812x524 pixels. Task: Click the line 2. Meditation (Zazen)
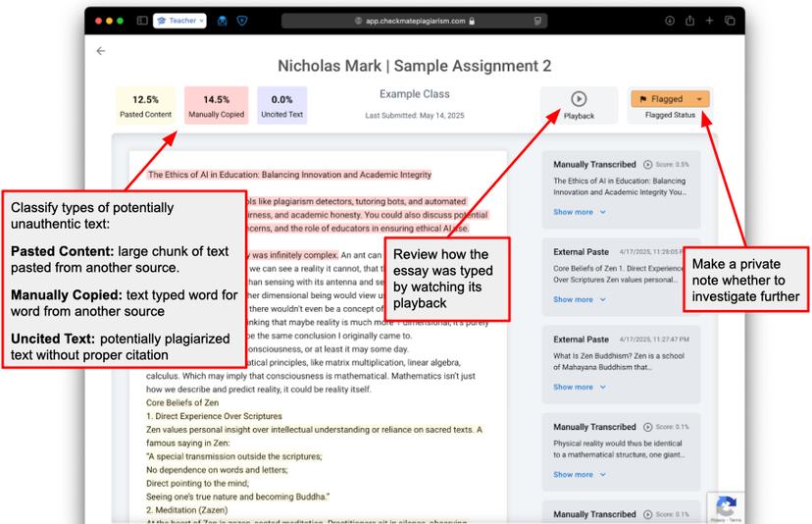pos(186,510)
